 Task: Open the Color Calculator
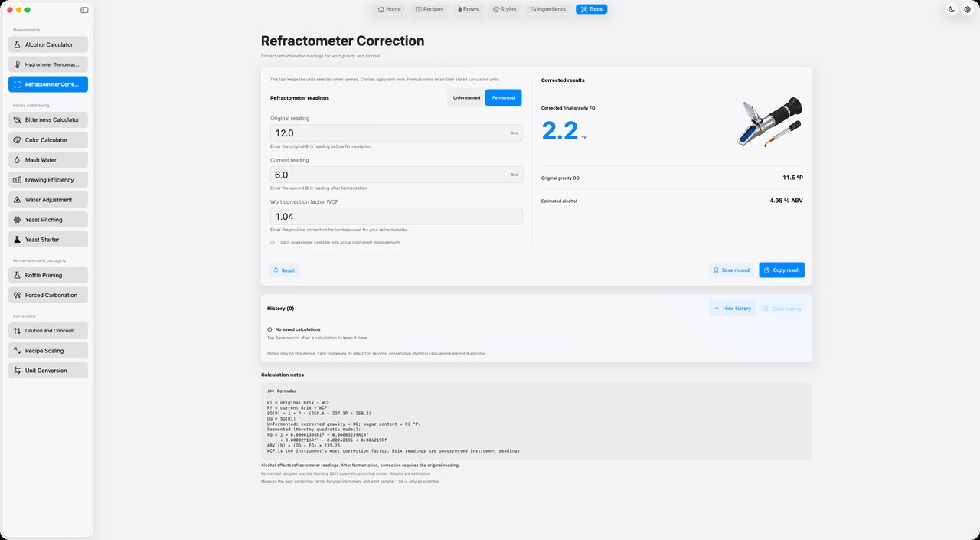click(x=48, y=139)
